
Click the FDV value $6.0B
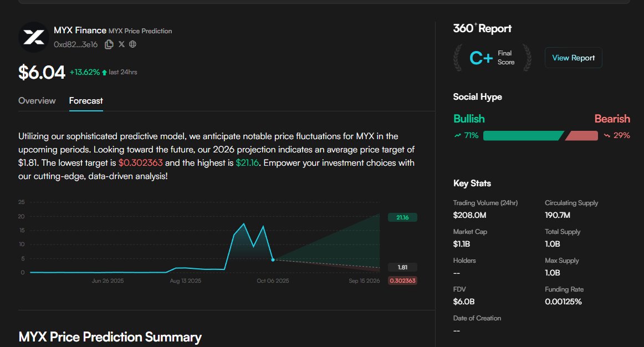(464, 302)
